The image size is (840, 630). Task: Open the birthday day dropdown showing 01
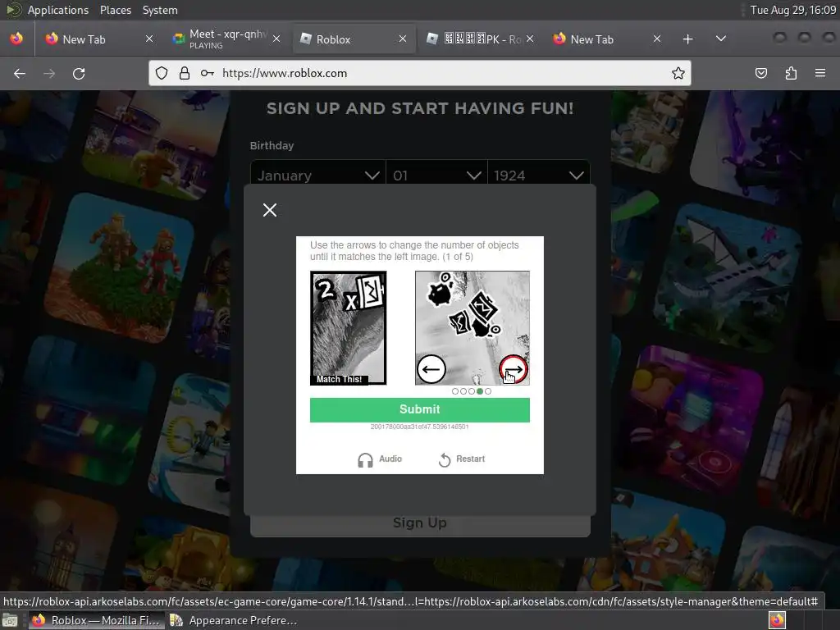click(x=436, y=176)
